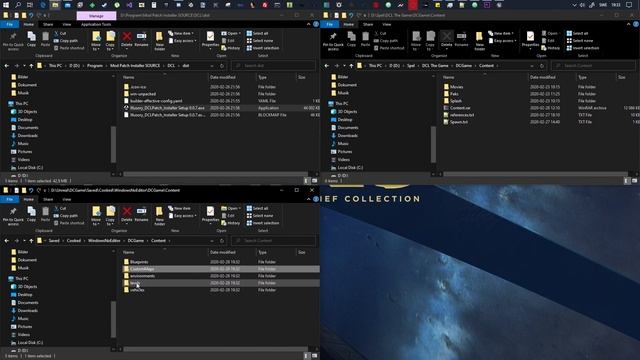
Task: Click Pin to Quick access in Spel Content window
Action: 333,40
